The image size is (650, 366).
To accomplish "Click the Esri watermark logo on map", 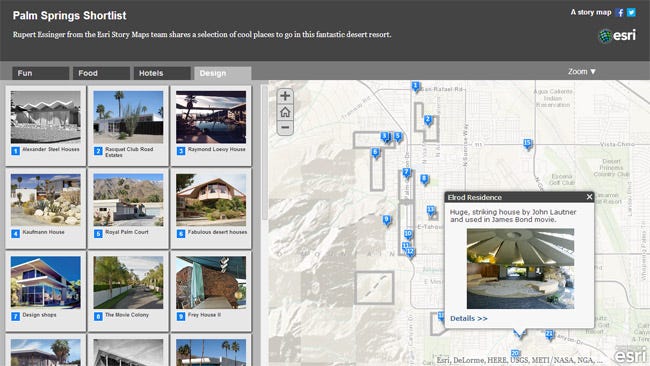I will (x=630, y=356).
